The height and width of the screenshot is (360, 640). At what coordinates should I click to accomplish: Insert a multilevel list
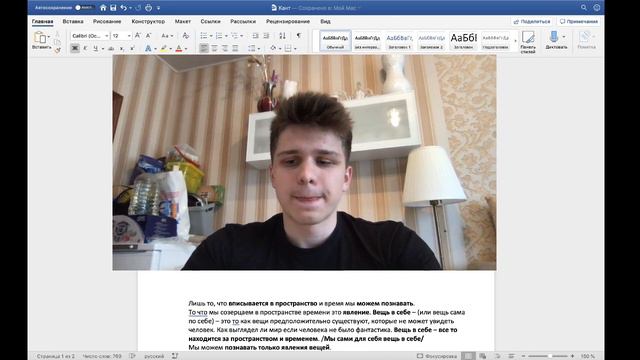[234, 36]
